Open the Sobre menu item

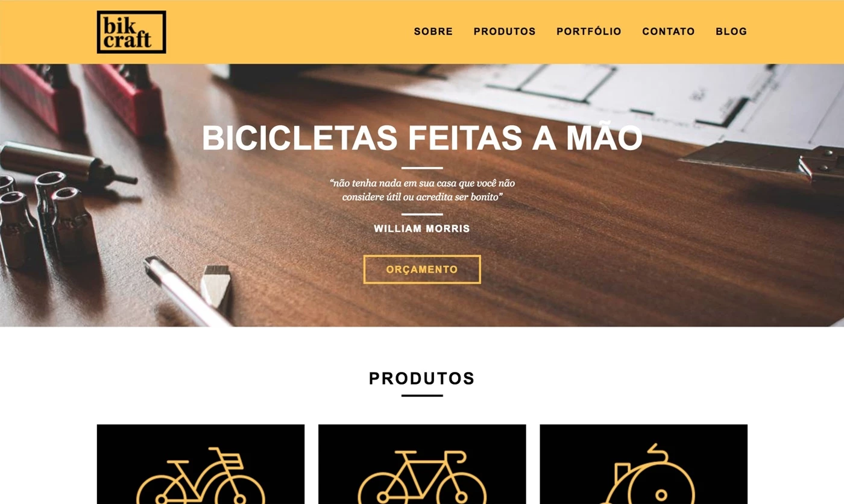pos(433,31)
